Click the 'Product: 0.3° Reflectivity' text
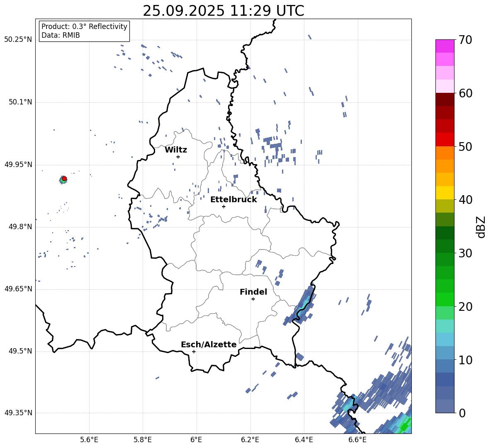This screenshot has width=491, height=448. coord(84,27)
